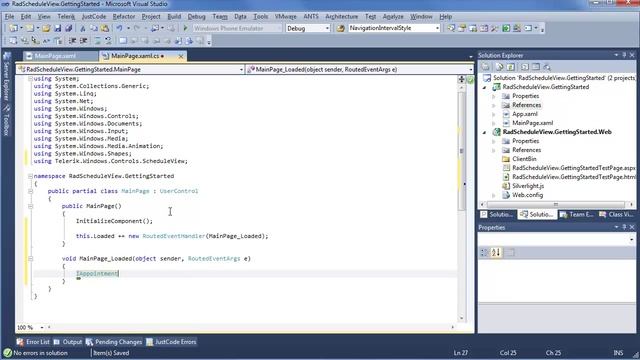This screenshot has width=640, height=360.
Task: Click the Alphabetical sort icon in Properties
Action: 496,253
